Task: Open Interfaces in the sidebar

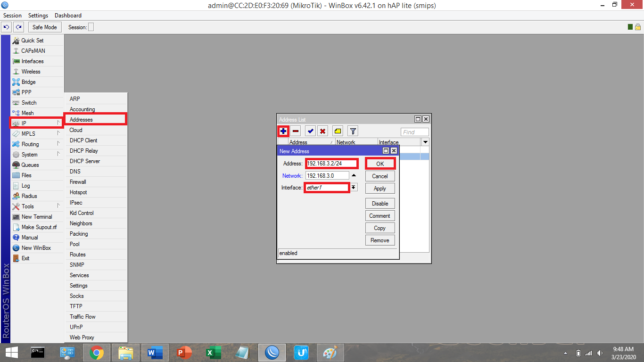Action: [x=37, y=61]
